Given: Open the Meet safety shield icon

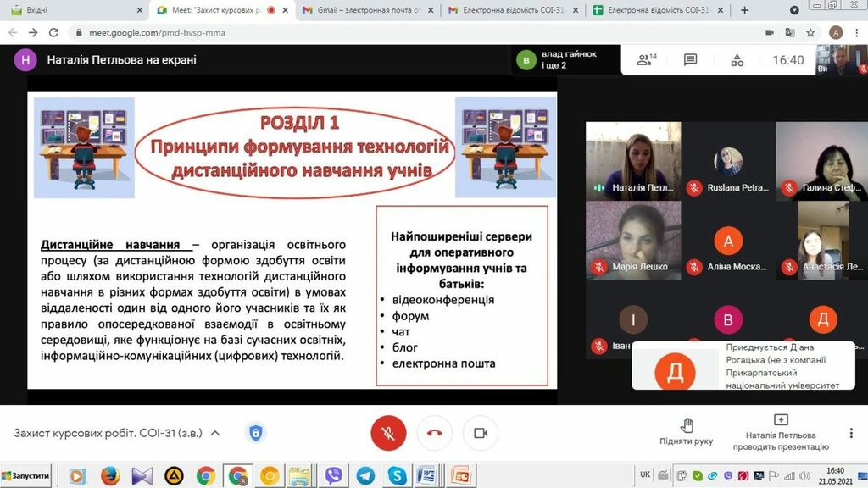Looking at the screenshot, I should coord(255,433).
